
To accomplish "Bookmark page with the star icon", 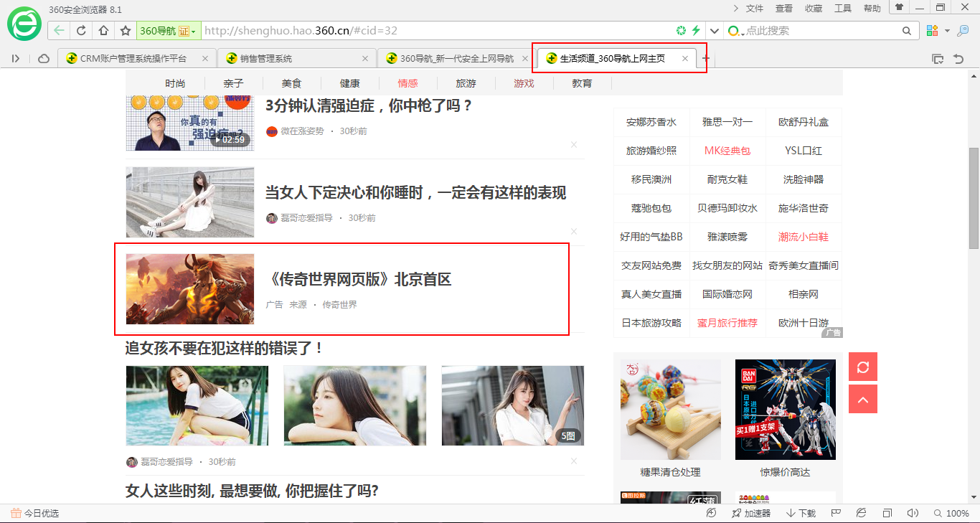I will pyautogui.click(x=126, y=31).
